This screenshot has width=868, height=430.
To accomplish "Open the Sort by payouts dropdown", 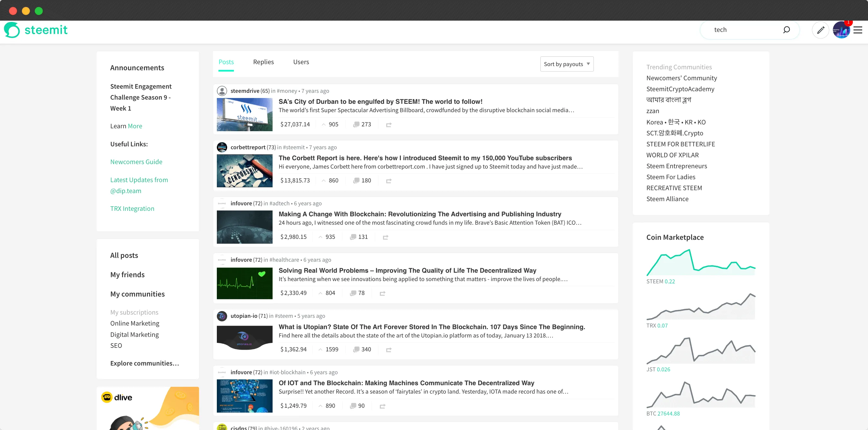I will [x=567, y=64].
